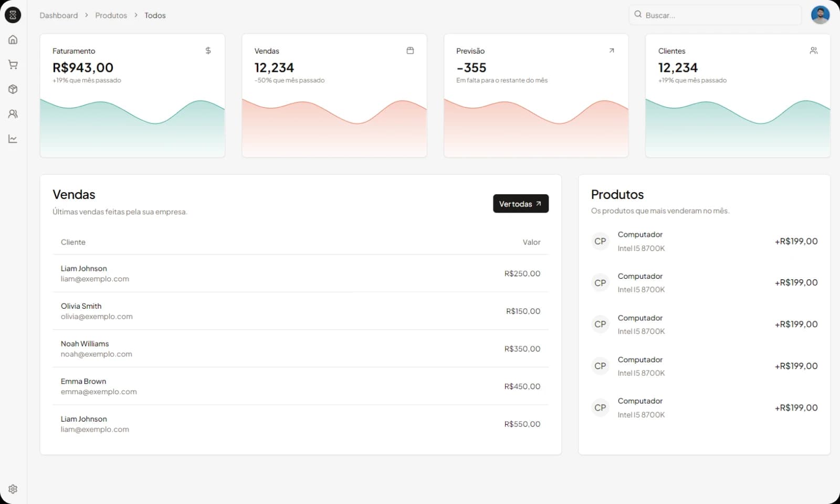
Task: Click the Ver todas button
Action: 521,204
